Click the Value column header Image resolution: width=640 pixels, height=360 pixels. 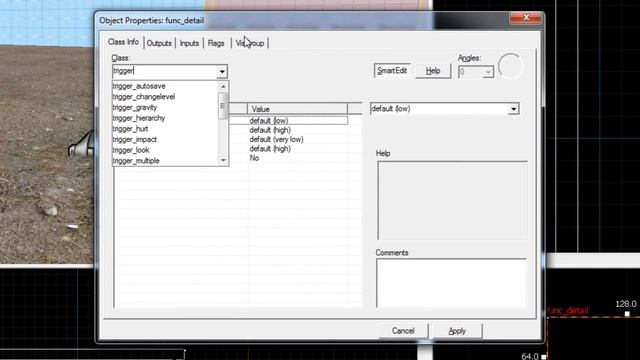(297, 109)
